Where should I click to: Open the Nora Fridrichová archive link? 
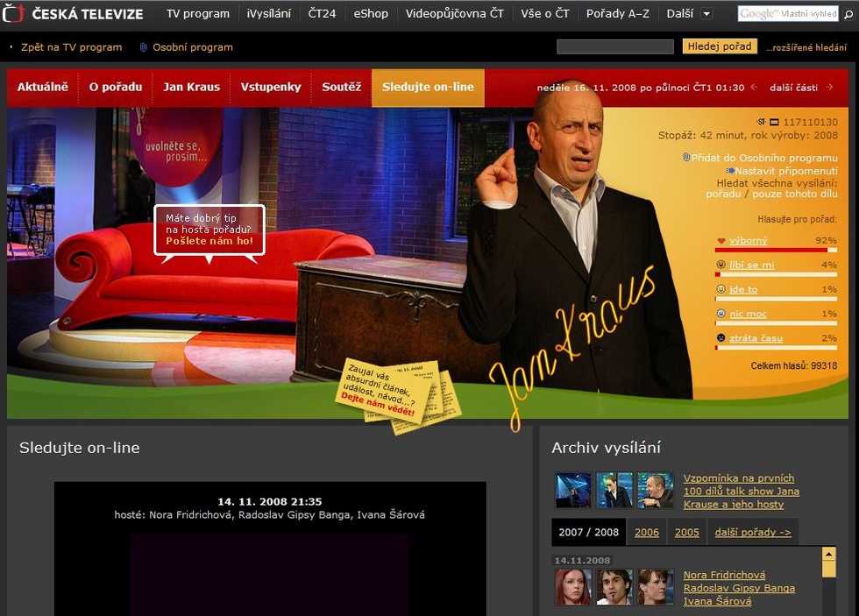coord(724,575)
